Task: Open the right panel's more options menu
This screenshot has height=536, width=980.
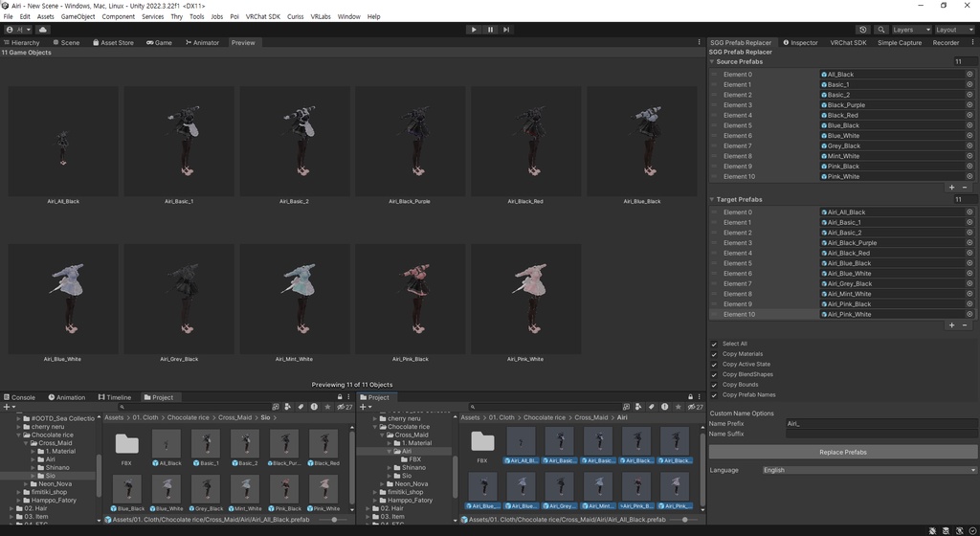Action: (x=972, y=42)
